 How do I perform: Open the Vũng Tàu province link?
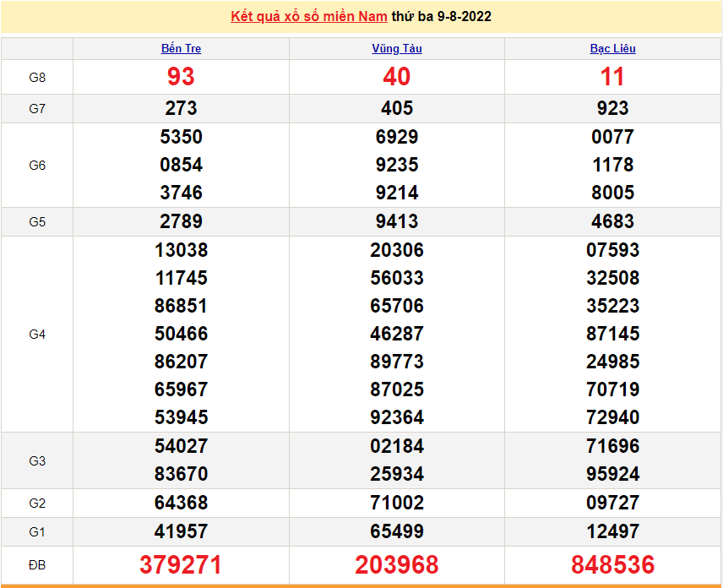(x=397, y=48)
